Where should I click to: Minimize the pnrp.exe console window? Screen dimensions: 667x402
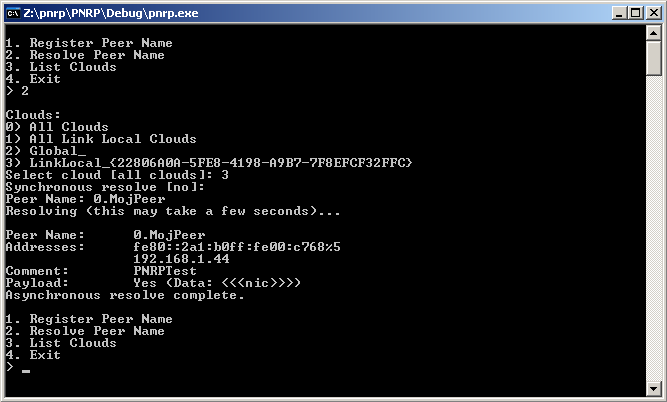[619, 13]
